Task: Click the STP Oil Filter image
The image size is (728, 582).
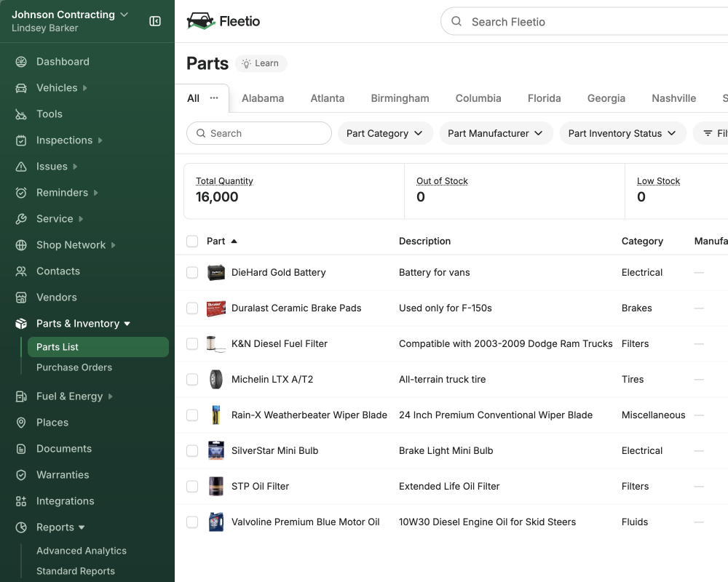Action: tap(216, 487)
